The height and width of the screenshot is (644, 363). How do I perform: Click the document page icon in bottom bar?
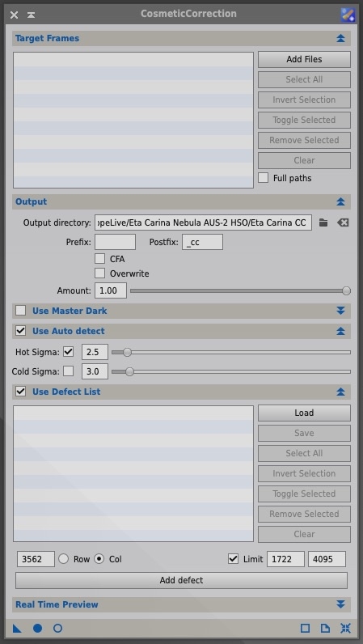(x=325, y=628)
